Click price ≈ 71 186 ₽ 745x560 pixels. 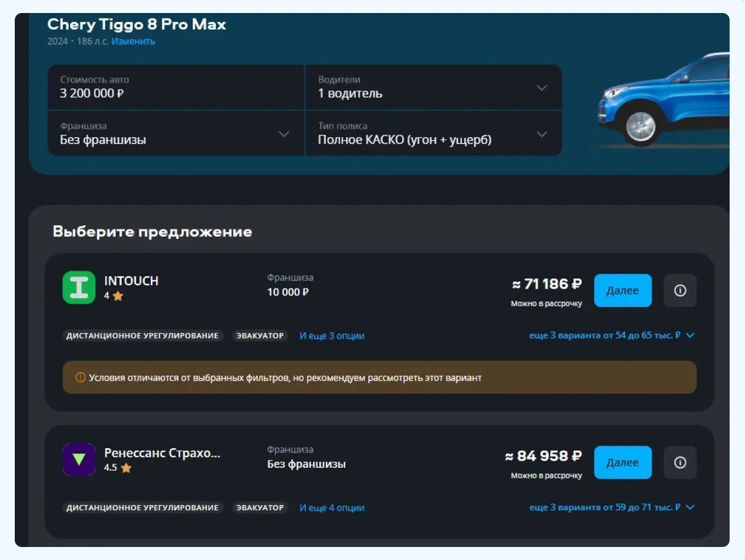click(547, 284)
